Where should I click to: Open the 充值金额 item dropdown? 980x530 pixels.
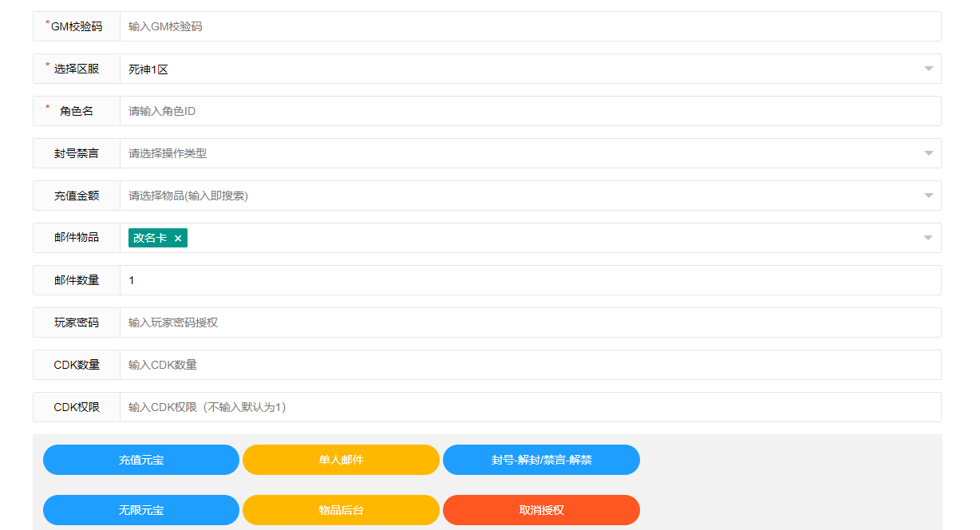click(x=527, y=196)
